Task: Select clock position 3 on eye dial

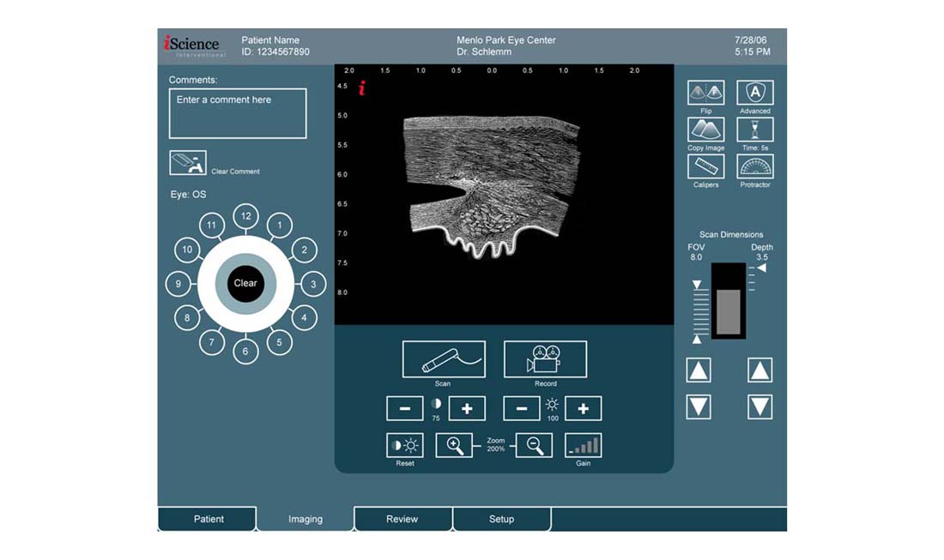Action: coord(313,284)
